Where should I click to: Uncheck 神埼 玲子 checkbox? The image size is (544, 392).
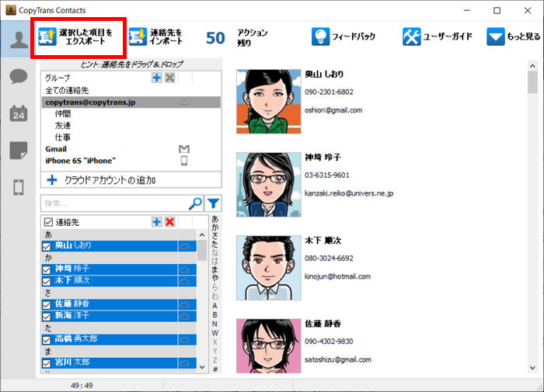coord(47,269)
